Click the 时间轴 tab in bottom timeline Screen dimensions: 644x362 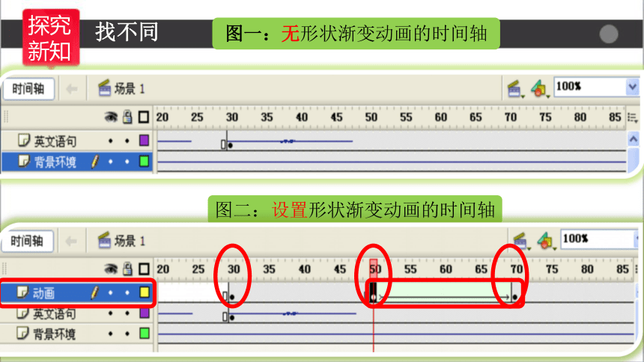[27, 241]
